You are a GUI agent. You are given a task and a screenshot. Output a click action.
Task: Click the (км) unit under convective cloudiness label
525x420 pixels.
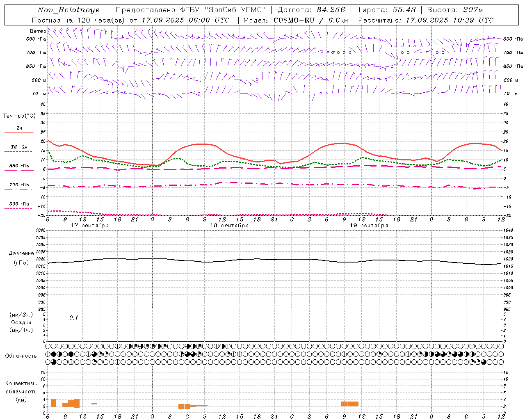(x=21, y=399)
